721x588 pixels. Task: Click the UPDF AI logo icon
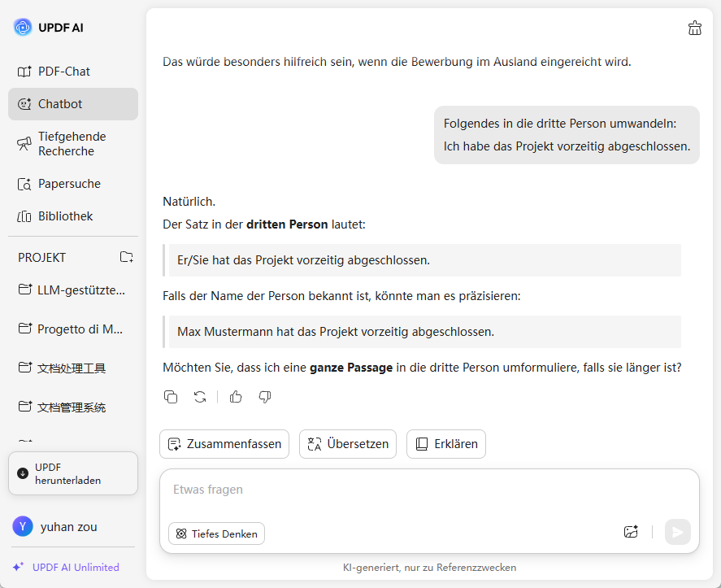click(23, 28)
